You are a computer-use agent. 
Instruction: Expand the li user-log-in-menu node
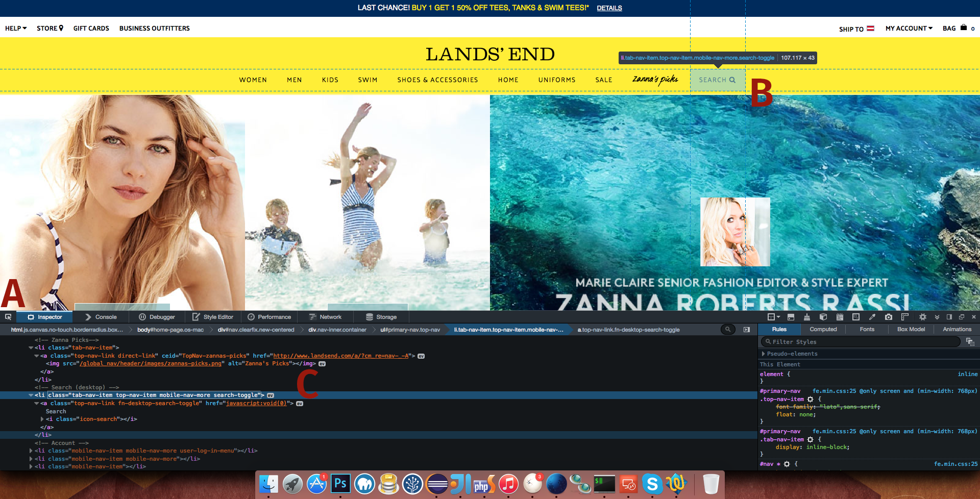tap(31, 451)
